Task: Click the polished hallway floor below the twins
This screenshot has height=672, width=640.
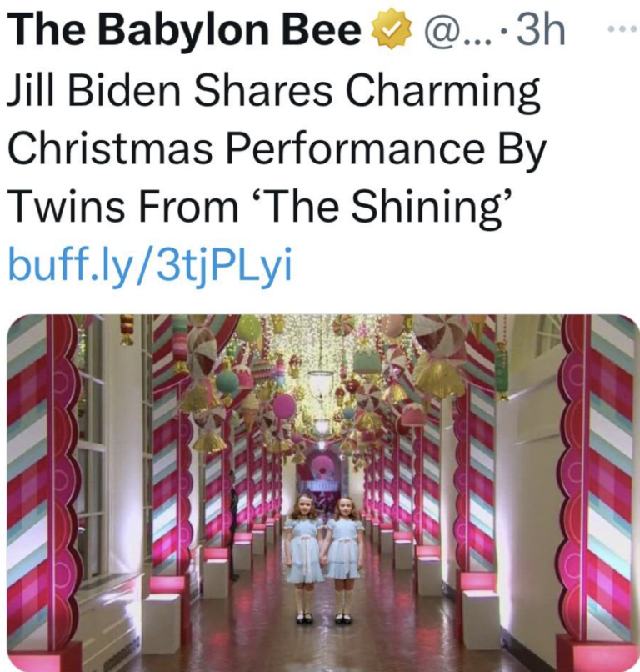Action: (325, 646)
